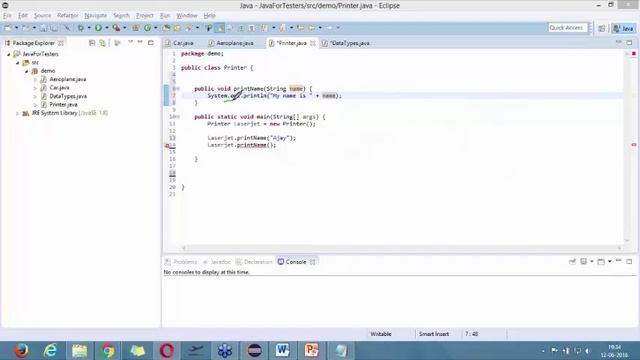Click the error marker on line 14 ruler

167,145
